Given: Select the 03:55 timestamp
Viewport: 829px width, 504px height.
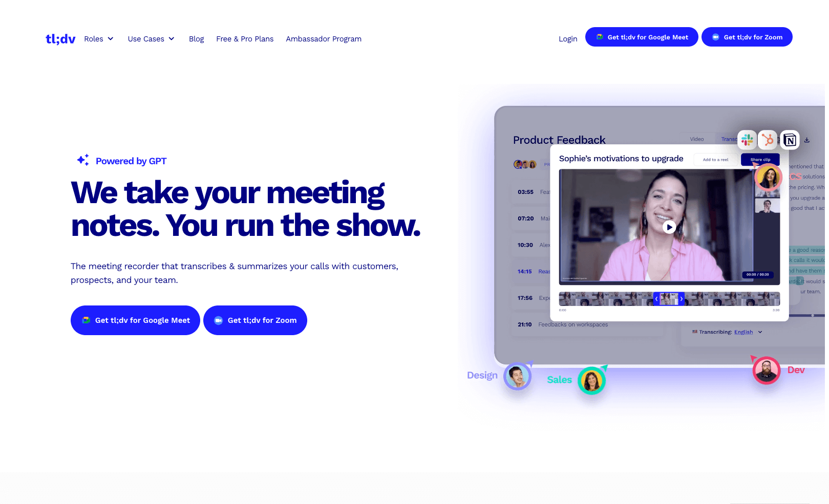Looking at the screenshot, I should pyautogui.click(x=525, y=192).
